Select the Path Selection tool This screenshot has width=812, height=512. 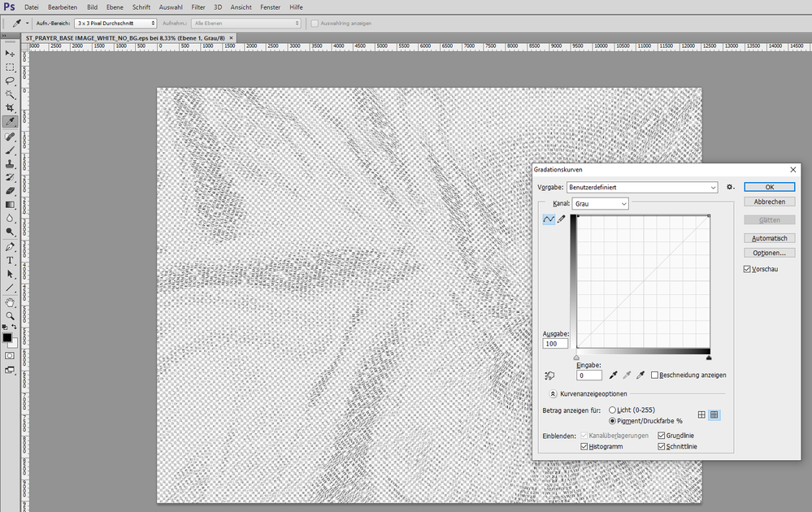(10, 274)
